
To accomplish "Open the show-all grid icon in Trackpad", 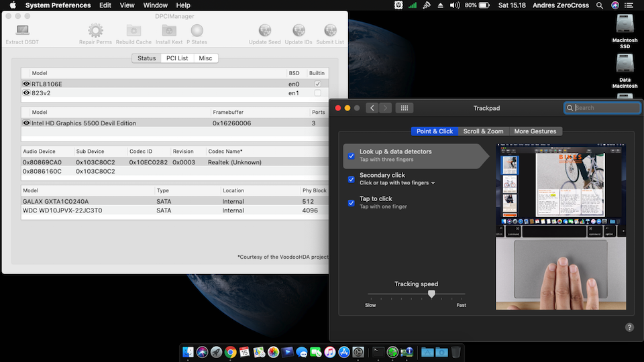I will point(403,108).
